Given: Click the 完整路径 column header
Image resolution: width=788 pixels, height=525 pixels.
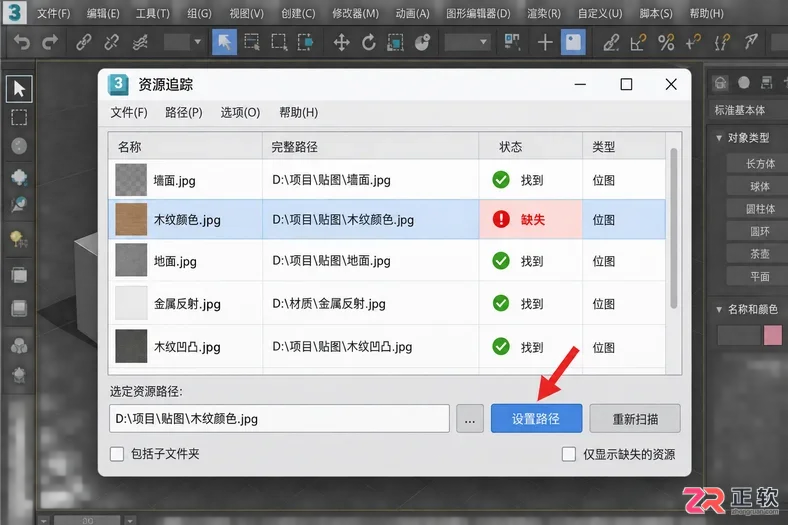Looking at the screenshot, I should 370,147.
